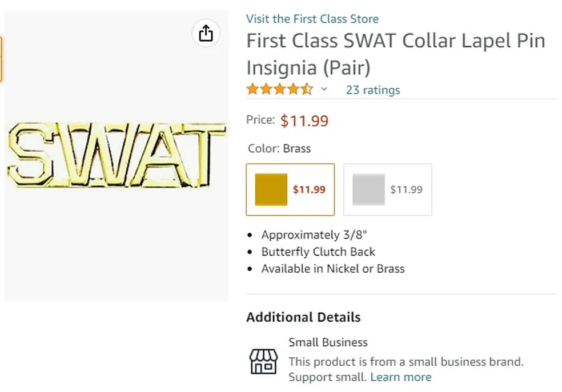
Task: Click the SWAT Collar Lapel Pin title
Action: coord(395,54)
